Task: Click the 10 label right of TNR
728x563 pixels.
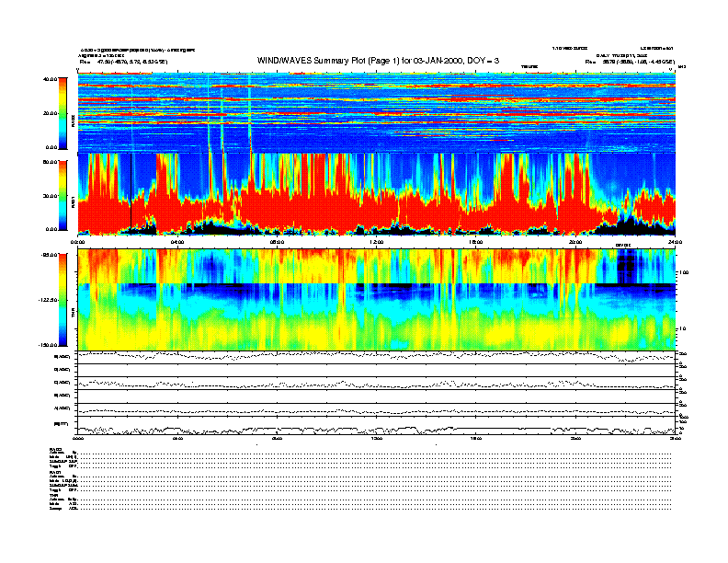Action: [x=684, y=328]
